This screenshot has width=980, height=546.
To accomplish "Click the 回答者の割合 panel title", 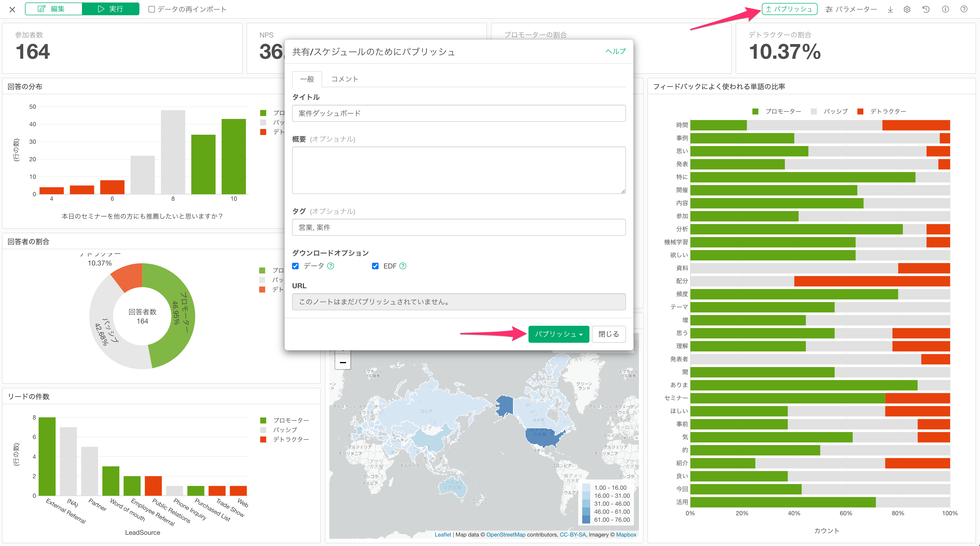I will [x=28, y=241].
